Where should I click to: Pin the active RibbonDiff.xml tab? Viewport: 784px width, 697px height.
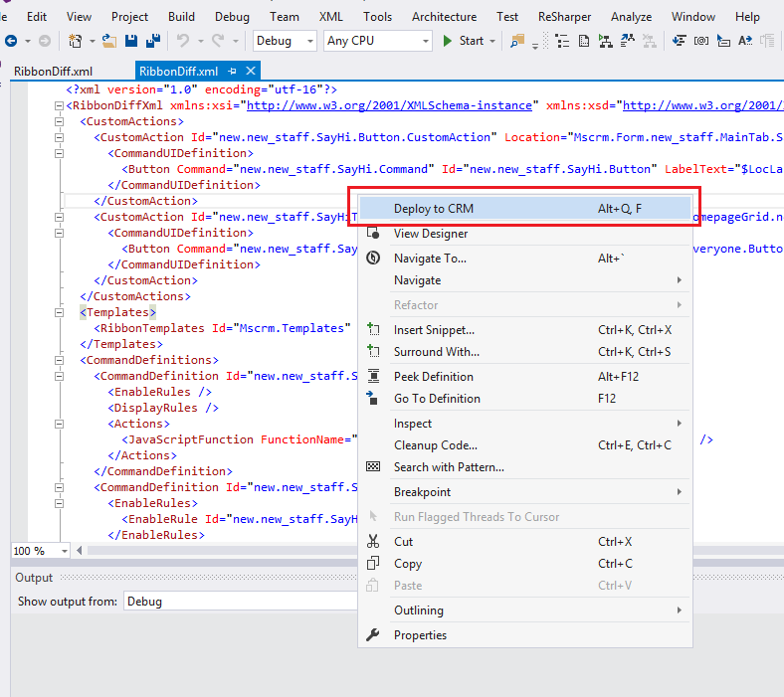tap(233, 71)
